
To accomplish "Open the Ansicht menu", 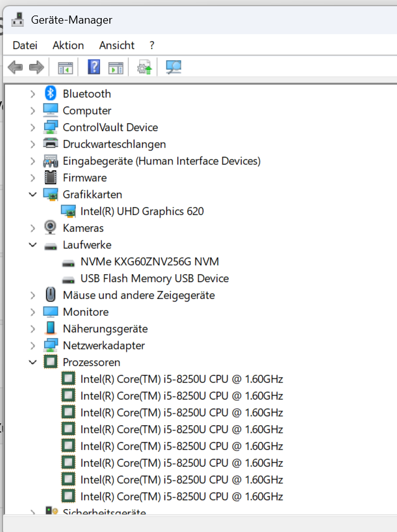I will [x=117, y=45].
